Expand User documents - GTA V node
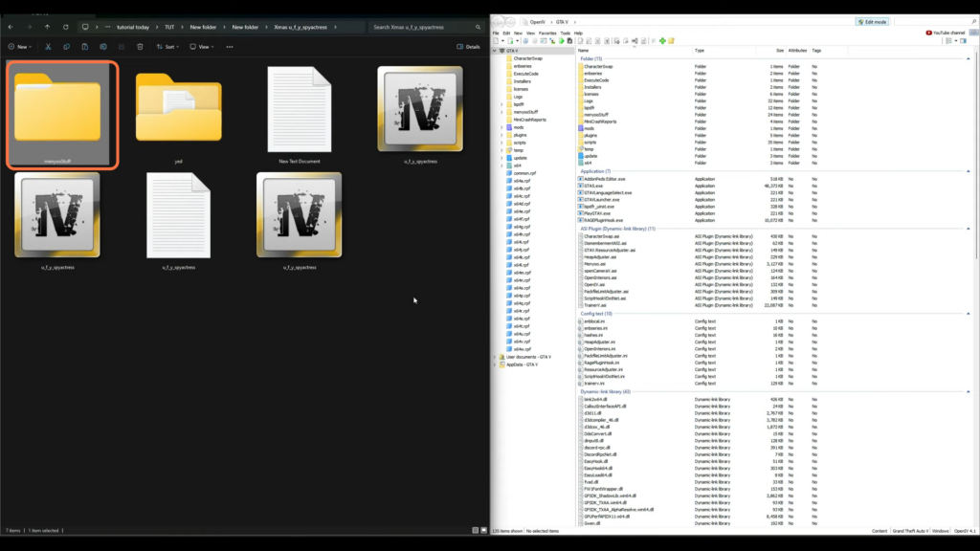 pos(495,358)
